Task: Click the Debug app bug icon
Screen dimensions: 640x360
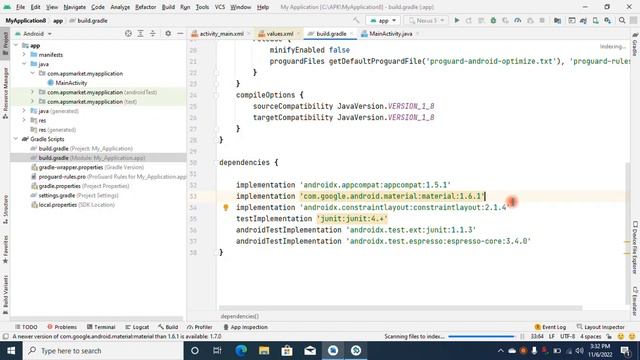Action: [x=493, y=20]
